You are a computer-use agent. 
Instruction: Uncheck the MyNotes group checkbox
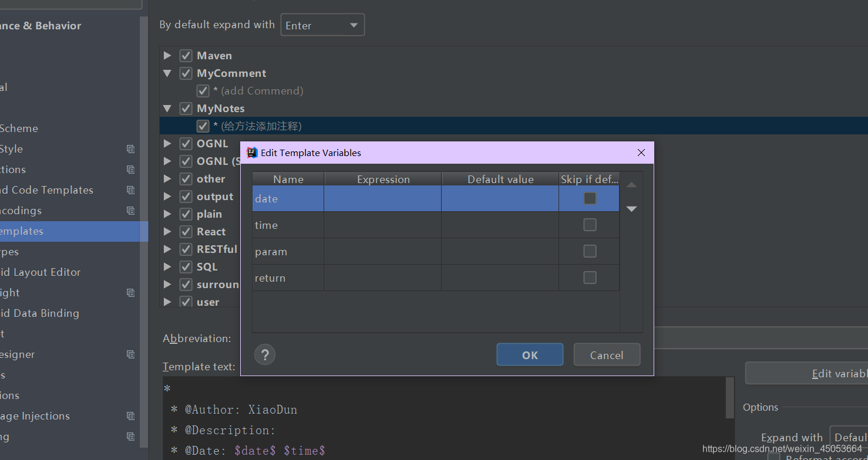tap(186, 109)
